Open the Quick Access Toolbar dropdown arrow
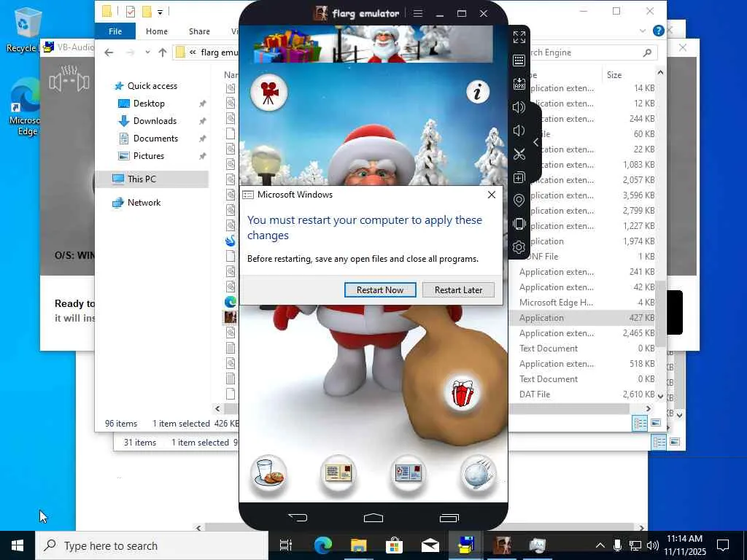This screenshot has height=560, width=747. pos(160,12)
